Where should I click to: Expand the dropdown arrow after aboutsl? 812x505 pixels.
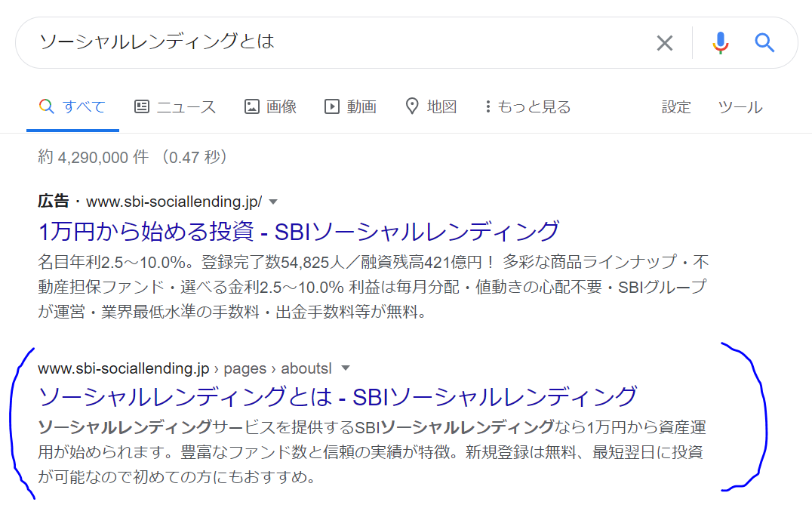[346, 368]
